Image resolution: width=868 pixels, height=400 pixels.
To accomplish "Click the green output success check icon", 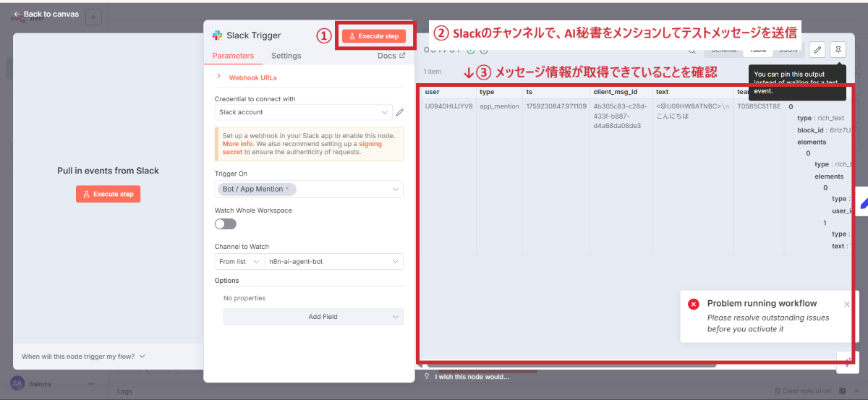I will click(471, 50).
